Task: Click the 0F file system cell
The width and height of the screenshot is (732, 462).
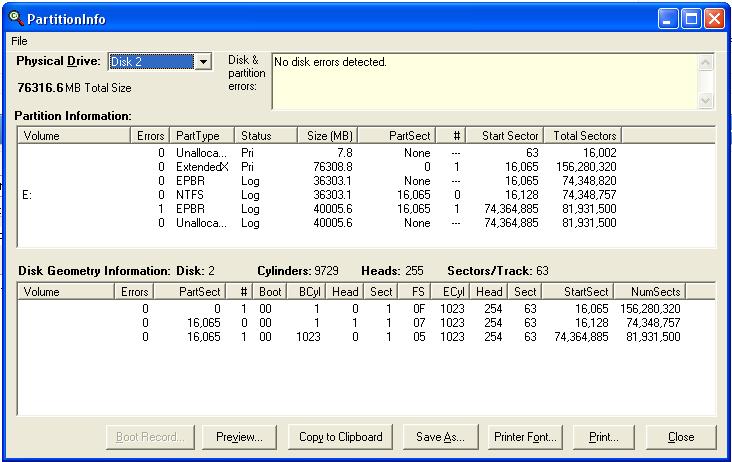Action: point(419,308)
